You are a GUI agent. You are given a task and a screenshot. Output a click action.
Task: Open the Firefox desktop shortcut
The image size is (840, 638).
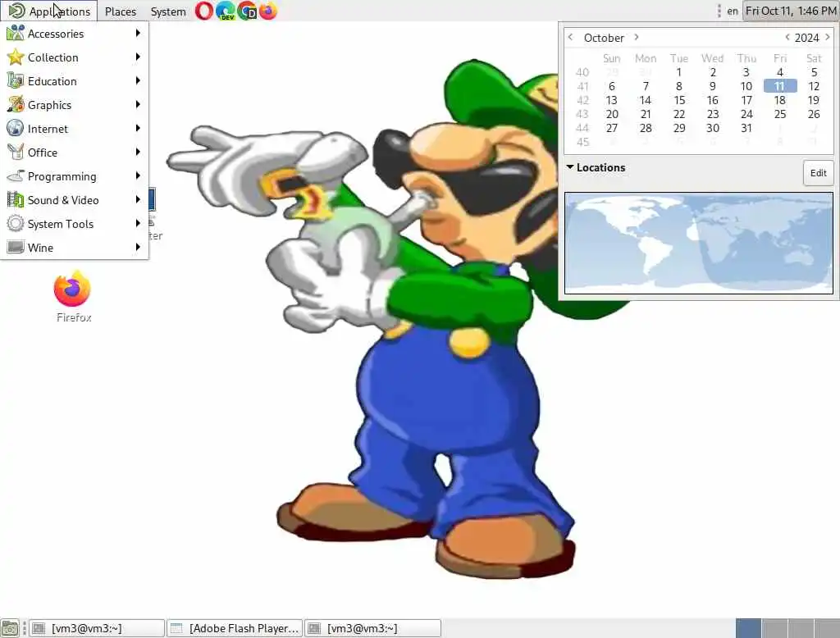coord(73,296)
